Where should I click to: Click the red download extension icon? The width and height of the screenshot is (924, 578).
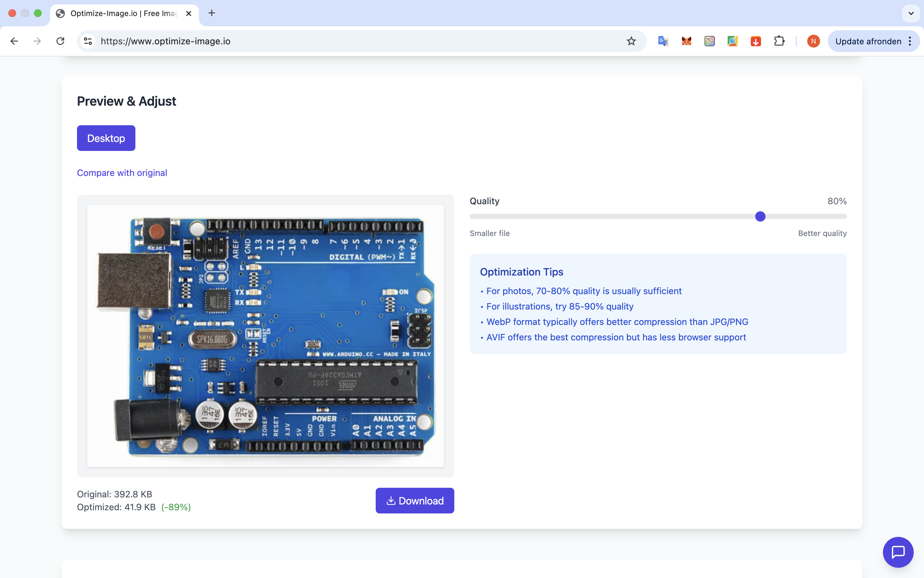click(756, 41)
